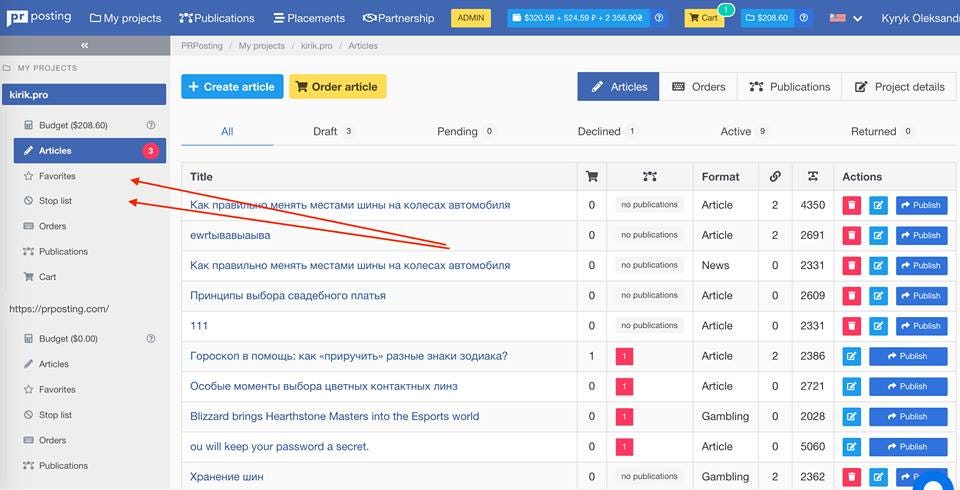The height and width of the screenshot is (490, 960).
Task: Delete the 'Принципы выбора свадебного платья' article
Action: [852, 296]
